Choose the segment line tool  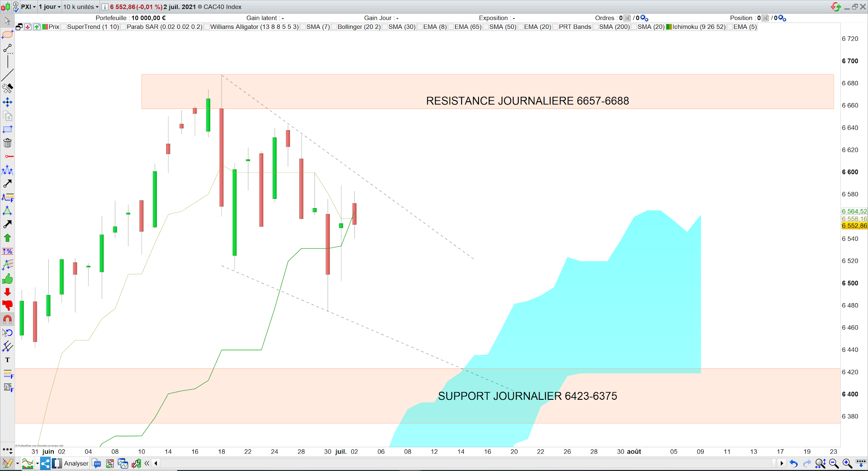pos(7,48)
